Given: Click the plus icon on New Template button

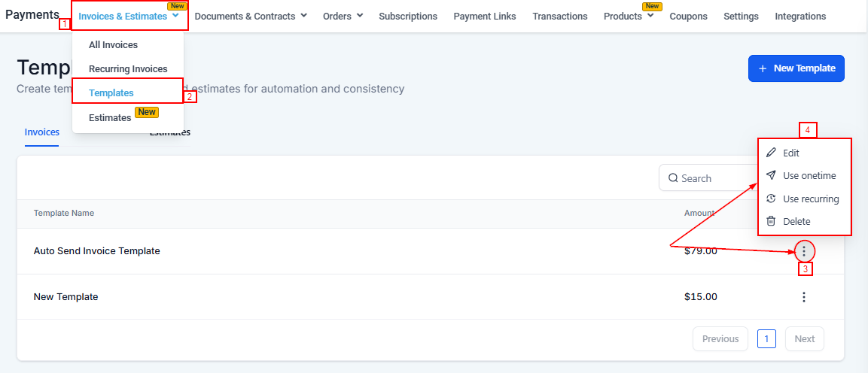Looking at the screenshot, I should 763,68.
